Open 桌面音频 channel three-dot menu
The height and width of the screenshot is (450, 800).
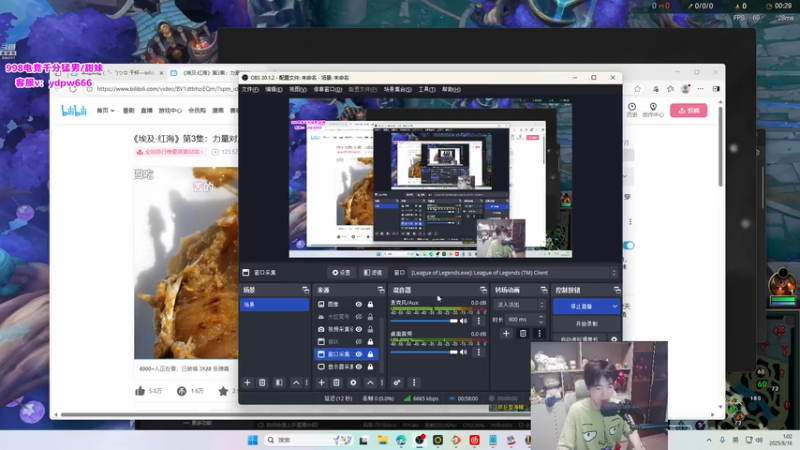[479, 352]
